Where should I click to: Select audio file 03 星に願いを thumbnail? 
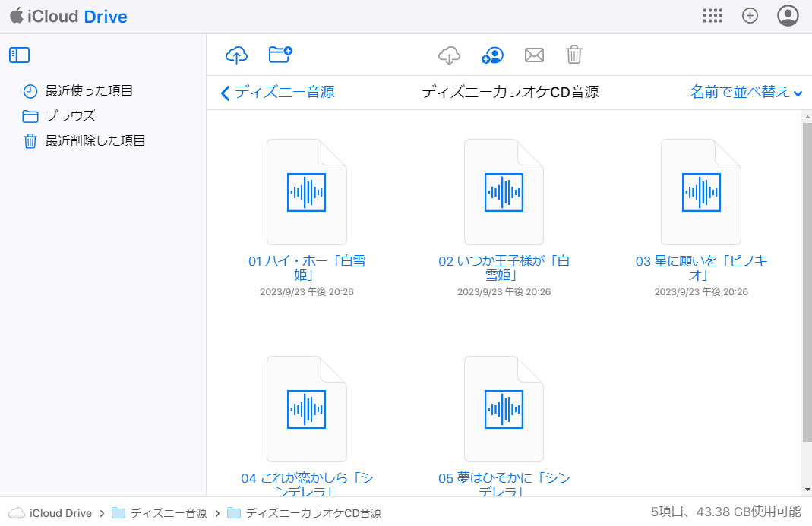point(701,192)
